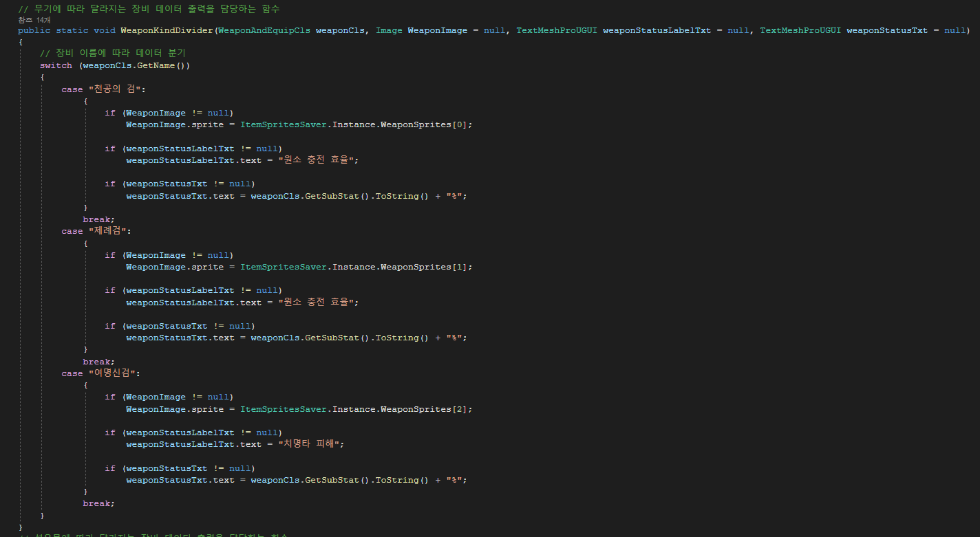Click the GetSubStat() line in the 여명신검 case
Screen dimensions: 980x537
pos(297,480)
